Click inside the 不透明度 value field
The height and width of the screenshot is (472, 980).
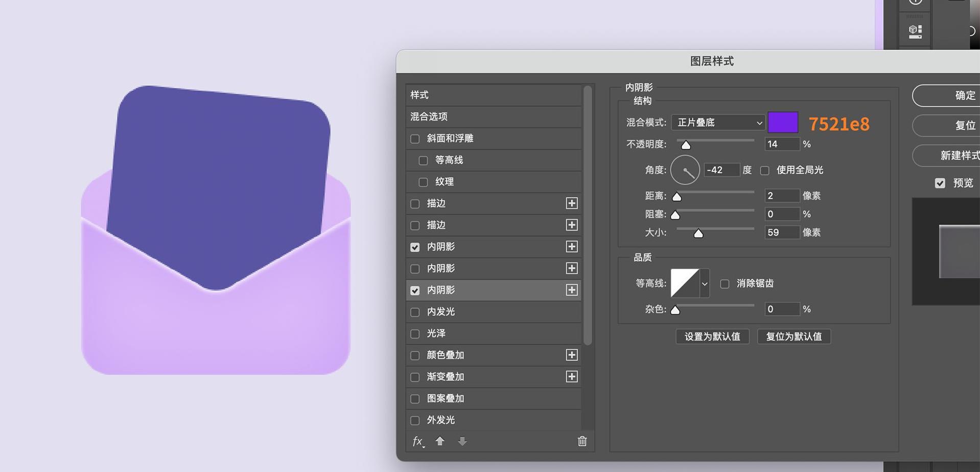pos(781,144)
